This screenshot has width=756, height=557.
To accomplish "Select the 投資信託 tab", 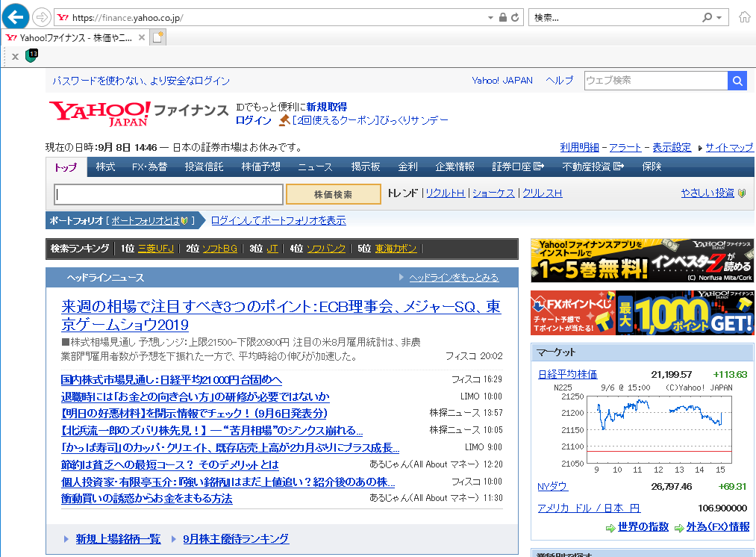I will (204, 167).
